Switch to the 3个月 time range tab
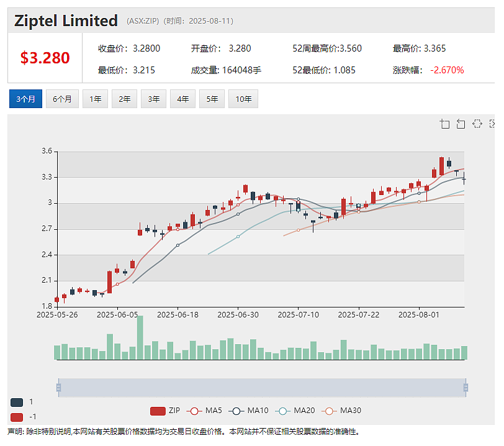 pyautogui.click(x=25, y=99)
